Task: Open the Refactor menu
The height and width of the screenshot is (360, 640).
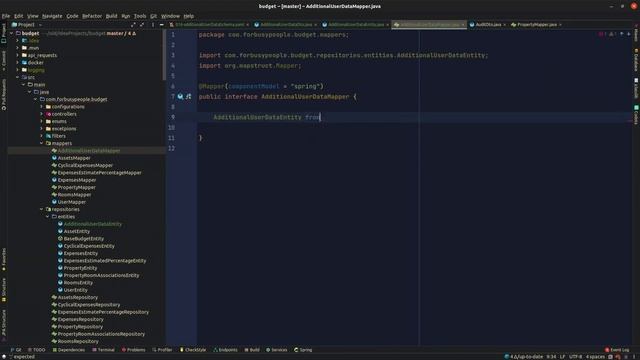Action: point(92,16)
